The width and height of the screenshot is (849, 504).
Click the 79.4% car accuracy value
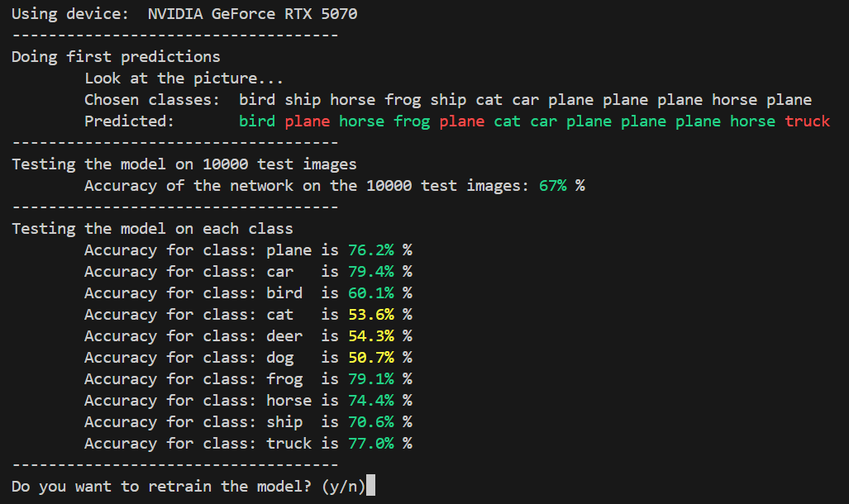tap(371, 271)
